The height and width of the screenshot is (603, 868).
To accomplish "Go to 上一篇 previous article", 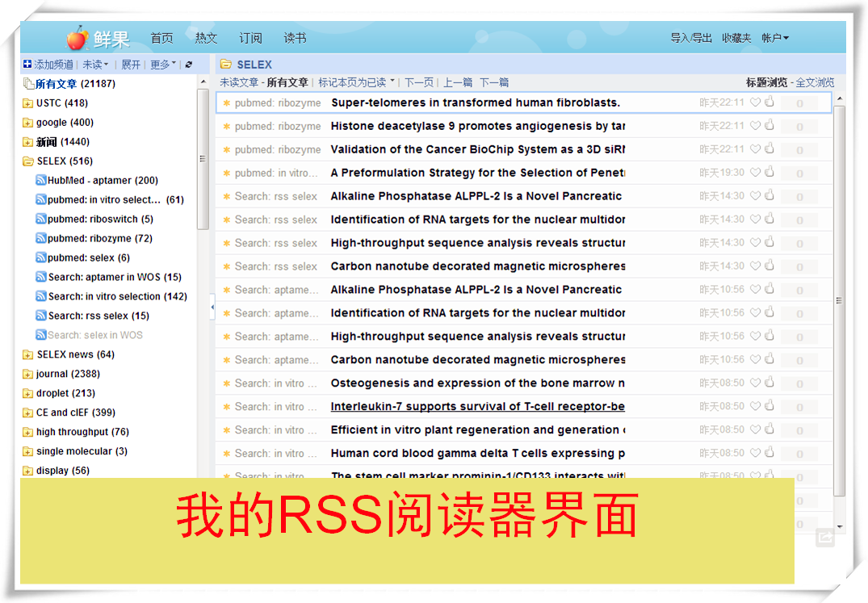I will [x=458, y=82].
